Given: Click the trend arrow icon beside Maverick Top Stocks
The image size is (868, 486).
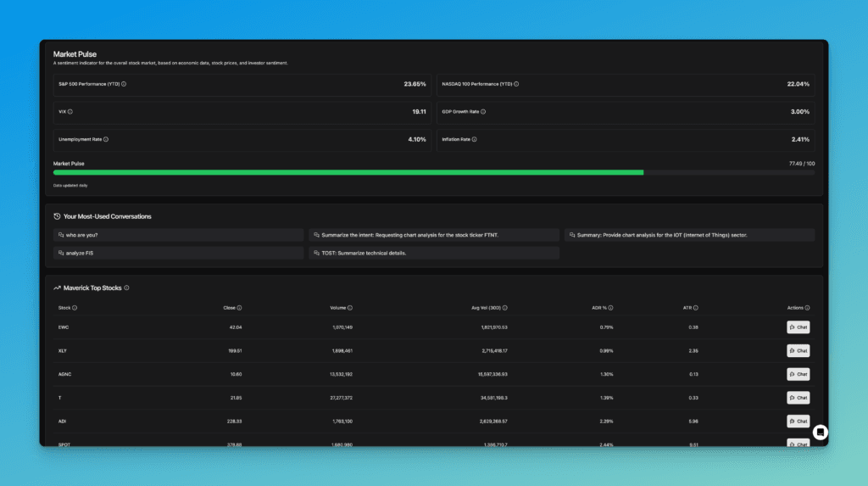Looking at the screenshot, I should pyautogui.click(x=57, y=288).
